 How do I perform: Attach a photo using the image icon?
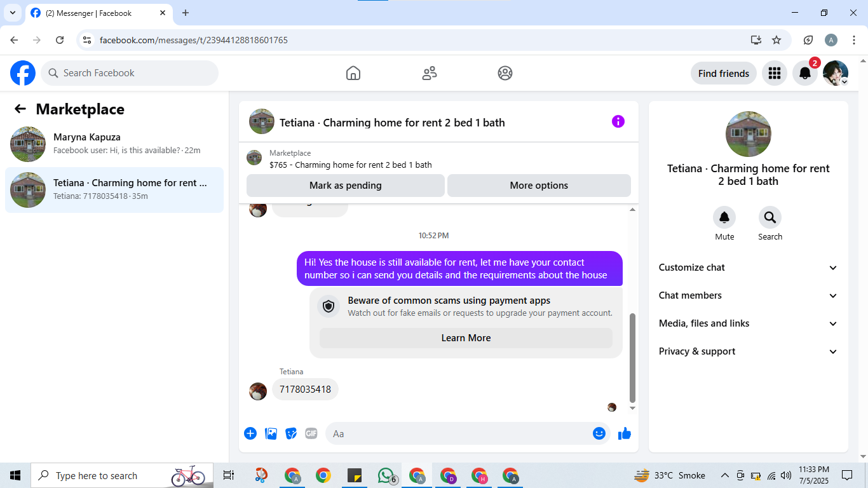(271, 433)
